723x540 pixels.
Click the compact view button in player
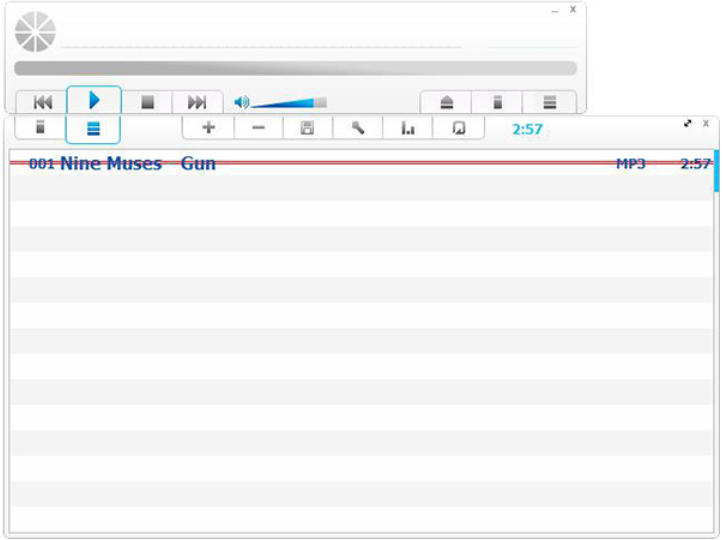[497, 103]
